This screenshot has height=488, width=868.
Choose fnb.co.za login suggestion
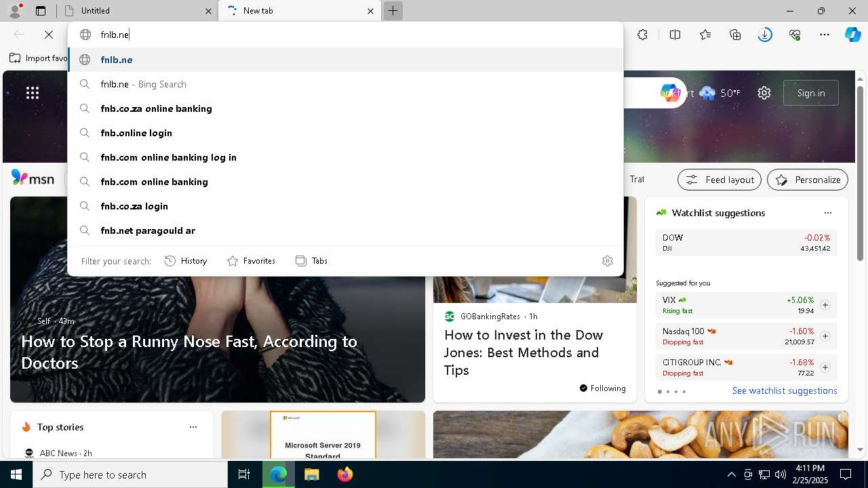[x=346, y=206]
